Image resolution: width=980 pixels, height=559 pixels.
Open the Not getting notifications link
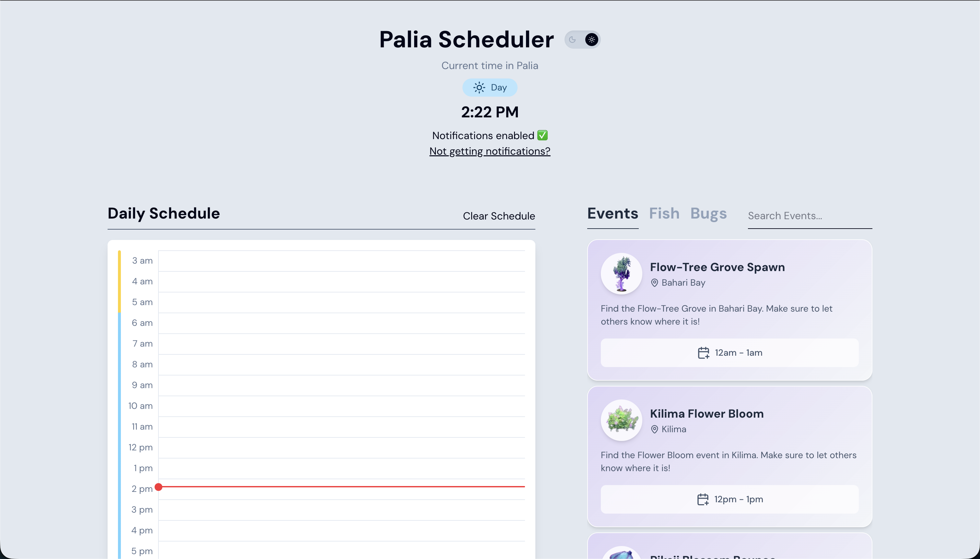coord(490,151)
